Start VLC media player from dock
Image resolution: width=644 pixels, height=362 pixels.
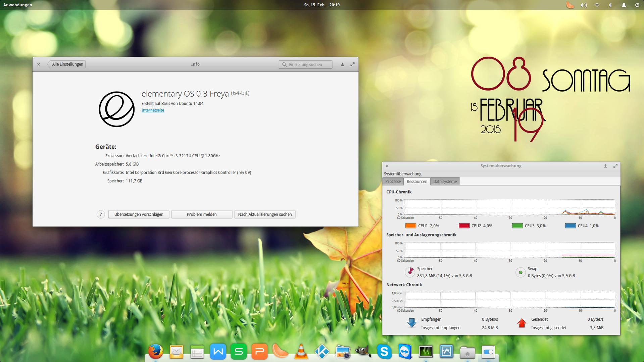[301, 352]
